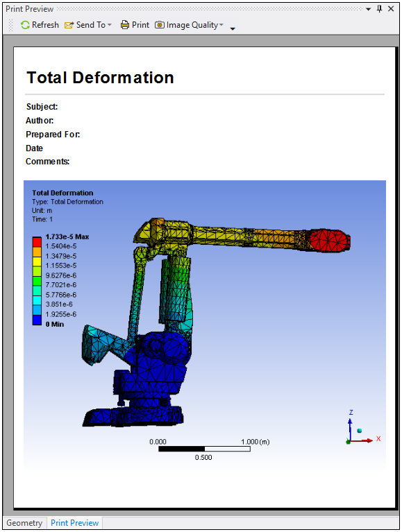Open the Send To dropdown arrow

click(109, 25)
